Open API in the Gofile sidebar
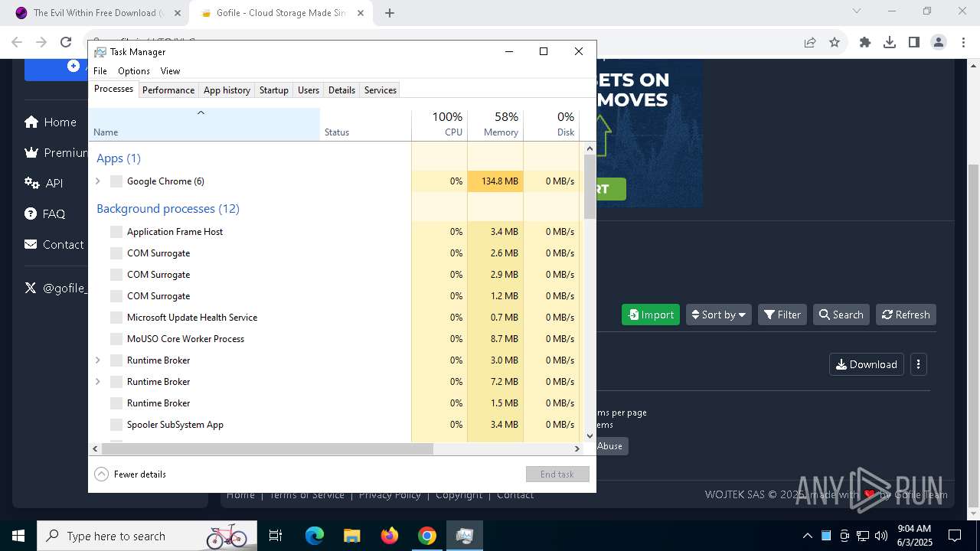Viewport: 980px width, 551px height. click(44, 184)
